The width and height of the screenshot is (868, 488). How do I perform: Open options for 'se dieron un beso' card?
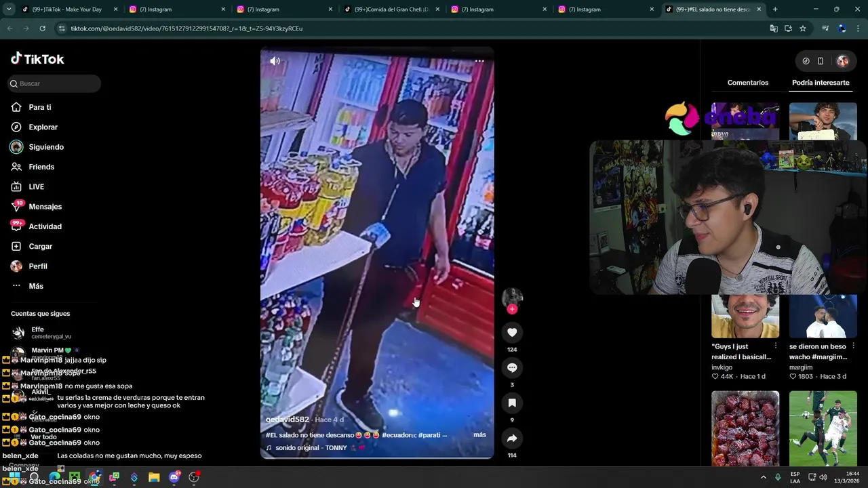[x=854, y=346]
